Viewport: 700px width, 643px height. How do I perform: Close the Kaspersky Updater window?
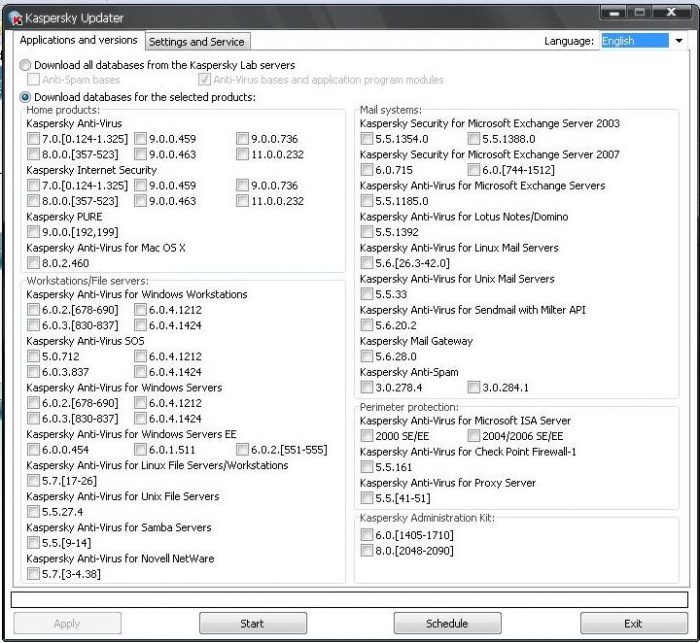pos(671,13)
